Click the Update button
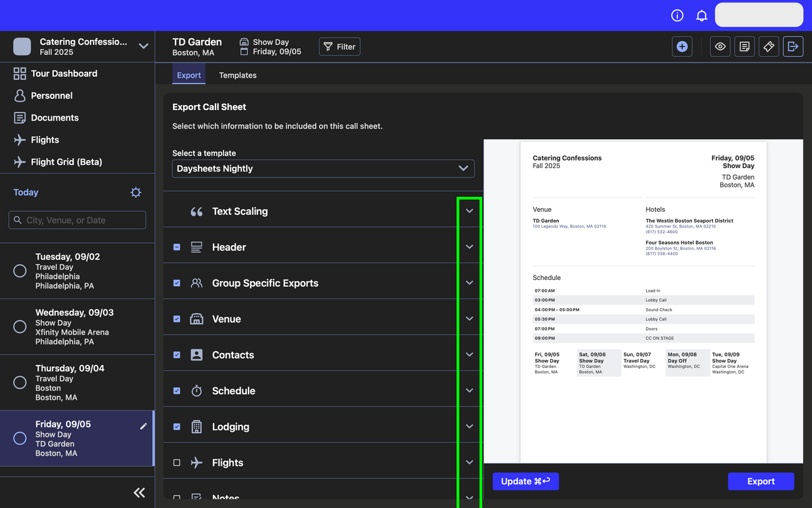 526,481
